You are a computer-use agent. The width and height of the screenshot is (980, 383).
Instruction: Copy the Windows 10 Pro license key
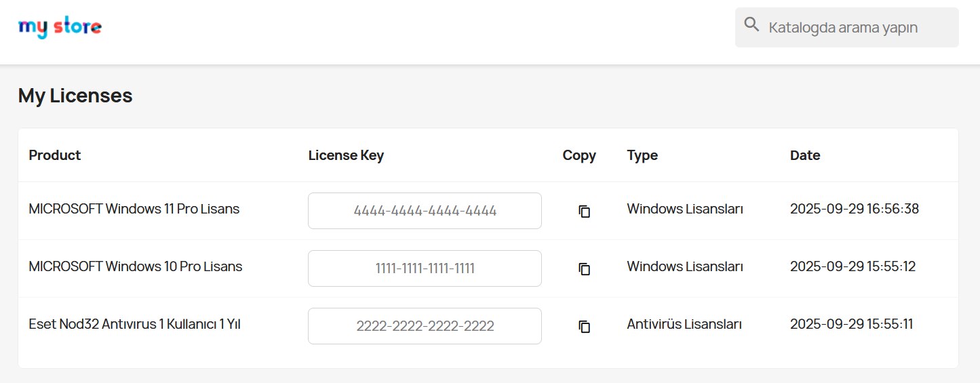584,269
